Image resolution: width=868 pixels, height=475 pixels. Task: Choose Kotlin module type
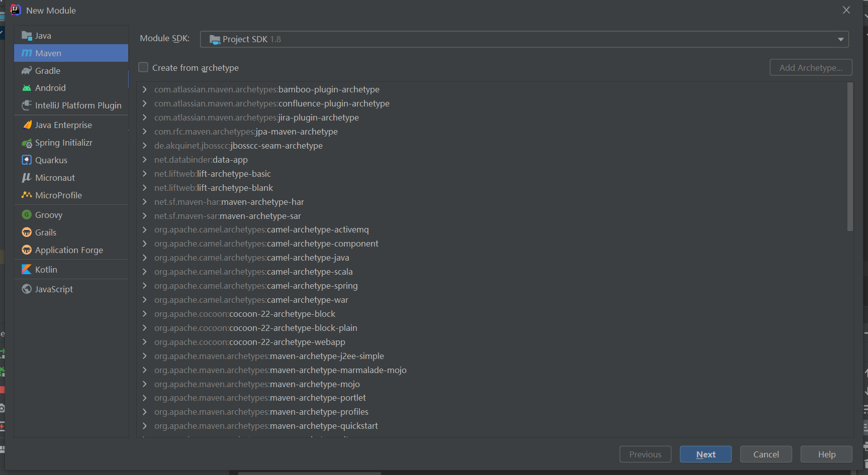[71, 270]
